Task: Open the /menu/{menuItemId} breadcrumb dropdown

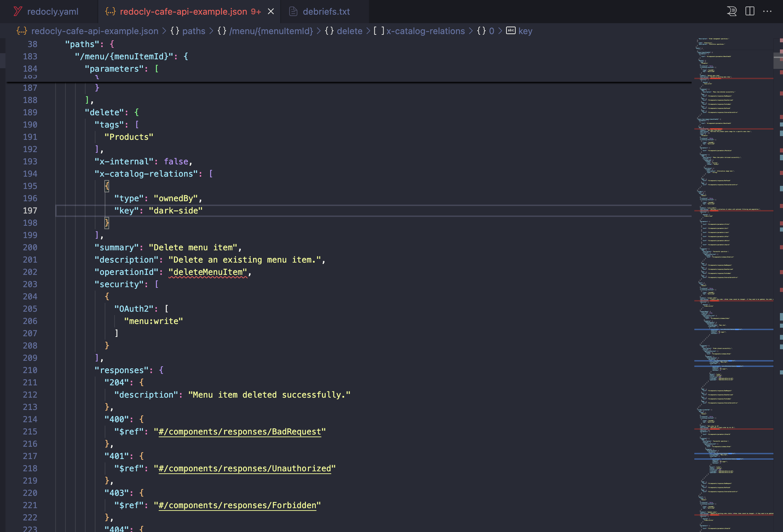Action: [271, 31]
